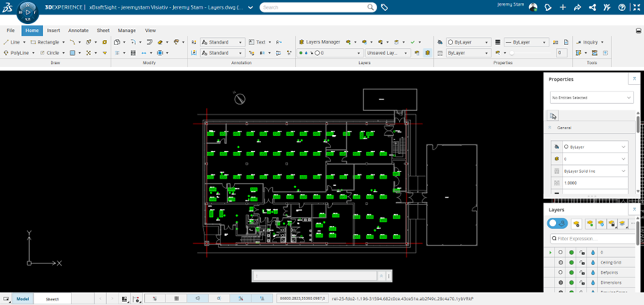644x305 pixels.
Task: Click the top Search field
Action: (x=318, y=7)
